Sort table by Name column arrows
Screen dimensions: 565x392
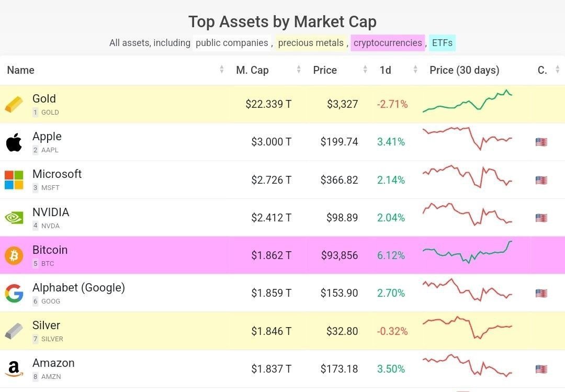[222, 69]
